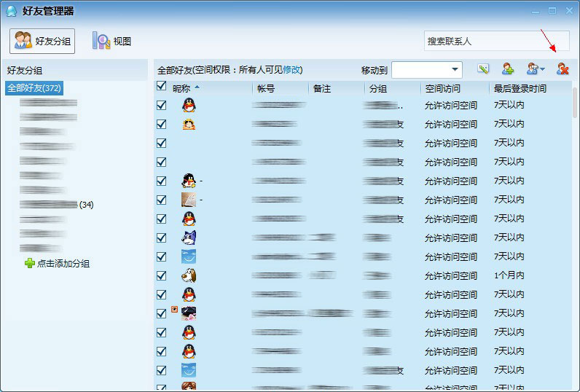580x392 pixels.
Task: Click the find friends binoculars icon
Action: [x=532, y=68]
